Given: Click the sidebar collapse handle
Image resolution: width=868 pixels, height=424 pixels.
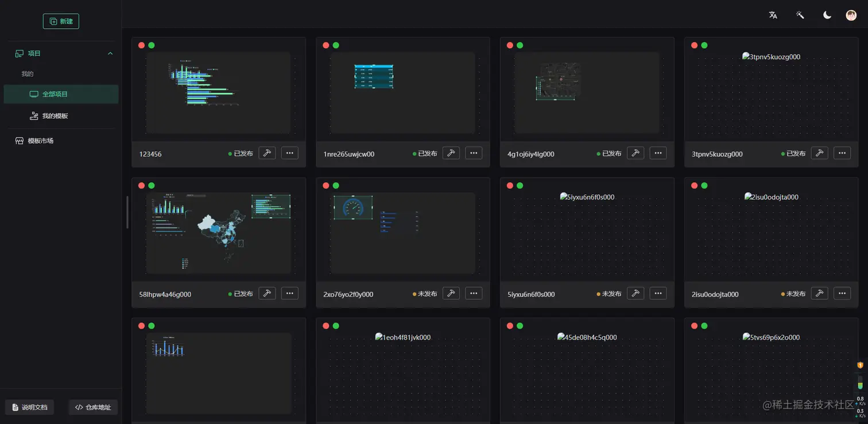Looking at the screenshot, I should [x=127, y=212].
